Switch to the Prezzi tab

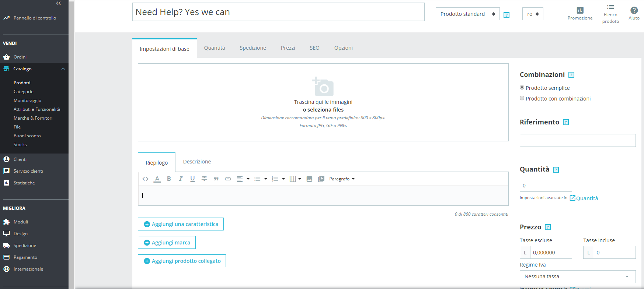(288, 48)
